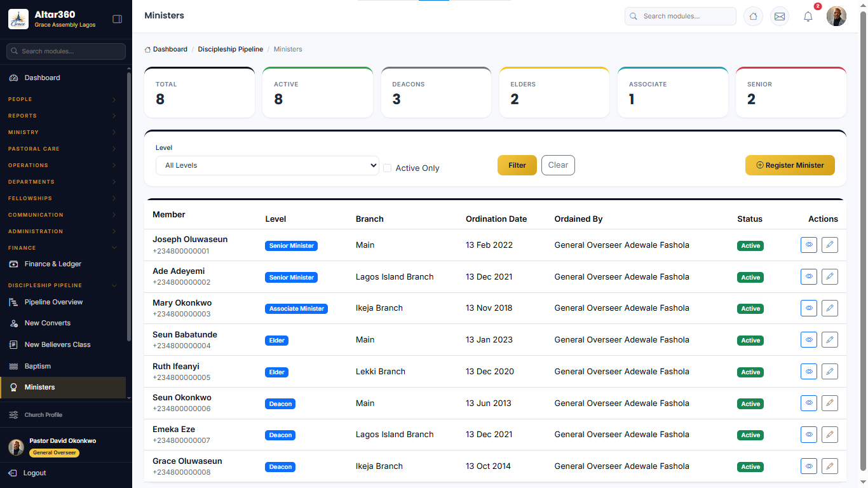Collapse the FINANCE sidebar section

click(62, 248)
